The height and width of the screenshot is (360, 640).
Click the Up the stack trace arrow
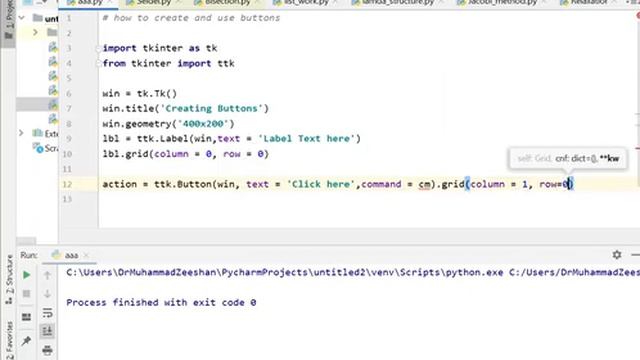pos(47,276)
